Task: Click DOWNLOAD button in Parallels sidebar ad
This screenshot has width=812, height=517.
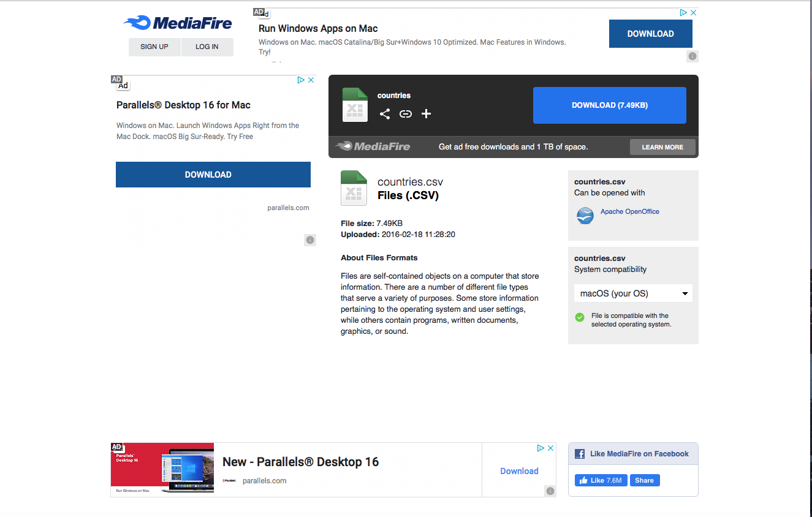Action: (x=213, y=175)
